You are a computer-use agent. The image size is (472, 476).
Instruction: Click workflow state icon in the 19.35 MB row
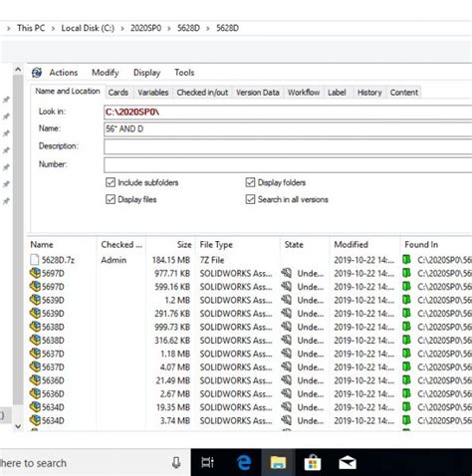[287, 407]
